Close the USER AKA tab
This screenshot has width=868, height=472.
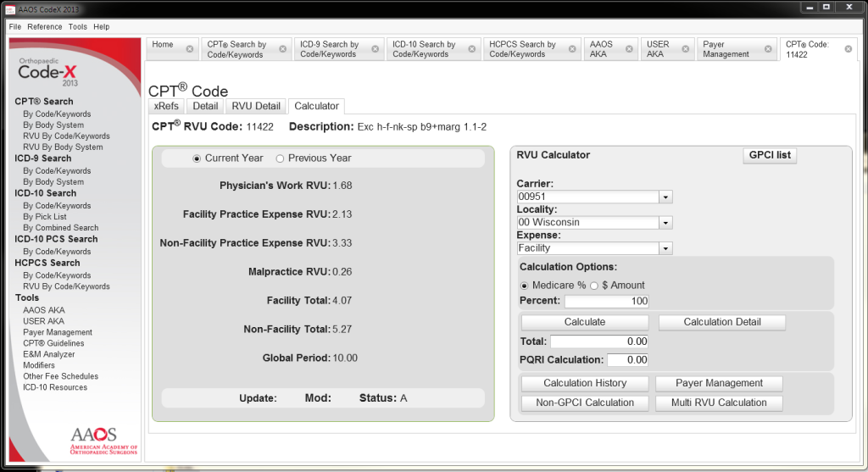685,49
